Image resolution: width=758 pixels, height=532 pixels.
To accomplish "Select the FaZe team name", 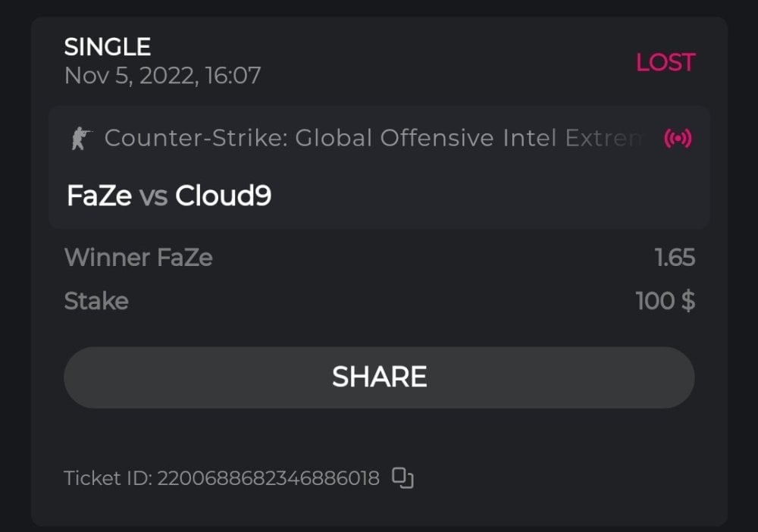I will point(100,196).
